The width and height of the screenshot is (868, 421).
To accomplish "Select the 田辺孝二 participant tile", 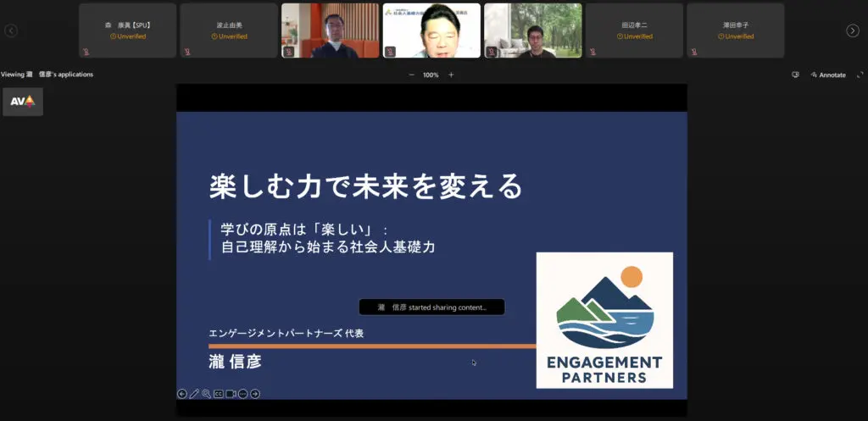I will tap(634, 30).
